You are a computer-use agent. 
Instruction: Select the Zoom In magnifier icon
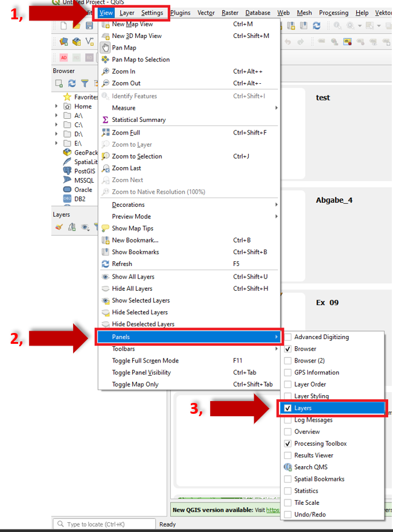(106, 71)
